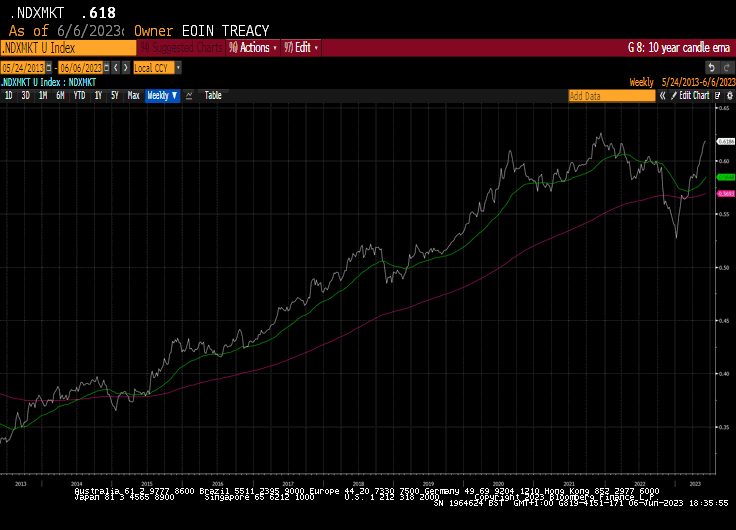Open chart settings gear icon
736x530 pixels.
coord(729,96)
